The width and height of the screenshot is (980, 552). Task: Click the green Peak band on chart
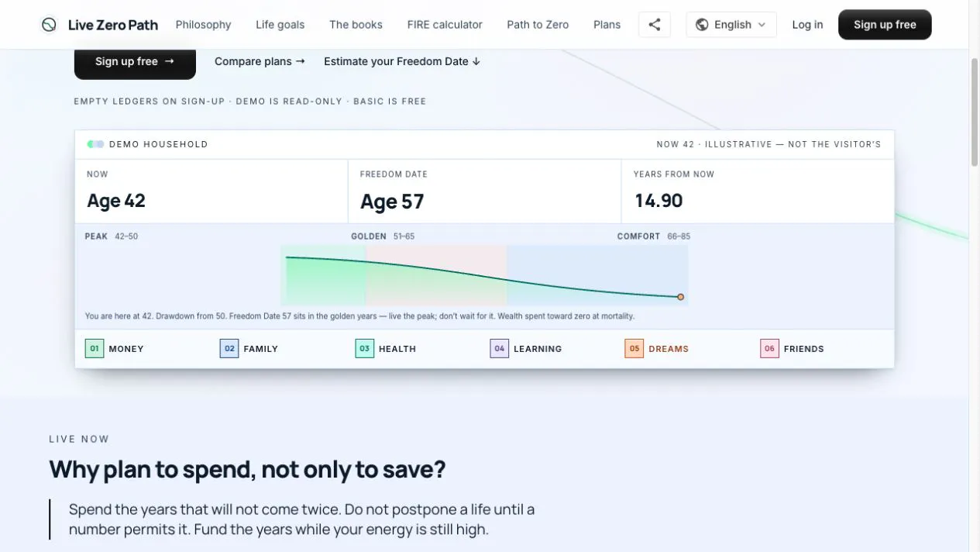323,275
